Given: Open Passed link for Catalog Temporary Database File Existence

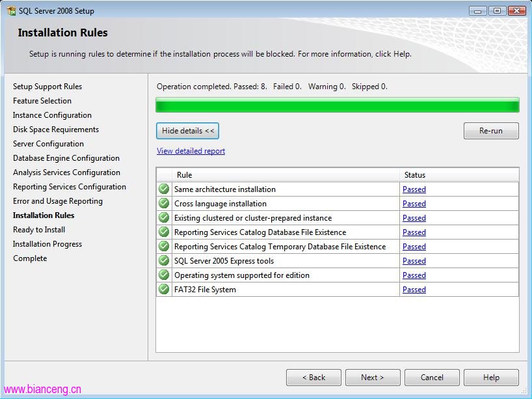Looking at the screenshot, I should 414,247.
